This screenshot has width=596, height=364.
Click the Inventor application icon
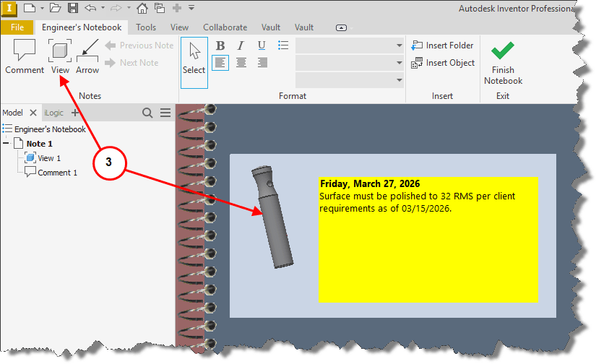[9, 9]
